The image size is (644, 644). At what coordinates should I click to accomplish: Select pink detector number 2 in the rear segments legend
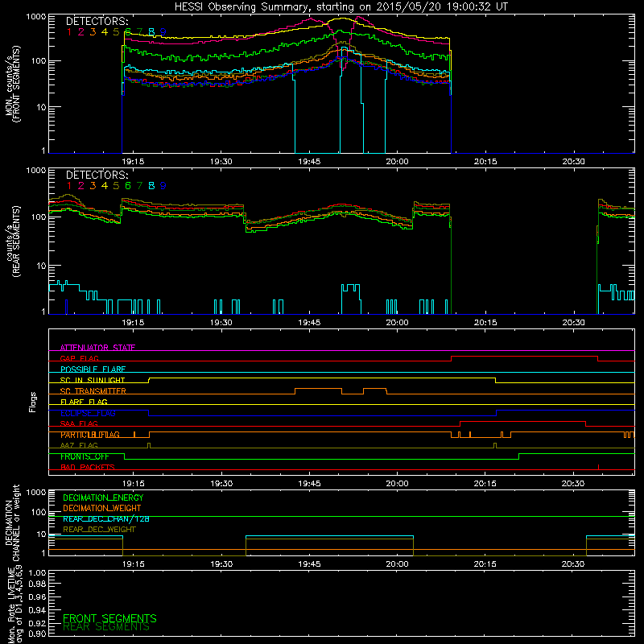click(x=81, y=186)
